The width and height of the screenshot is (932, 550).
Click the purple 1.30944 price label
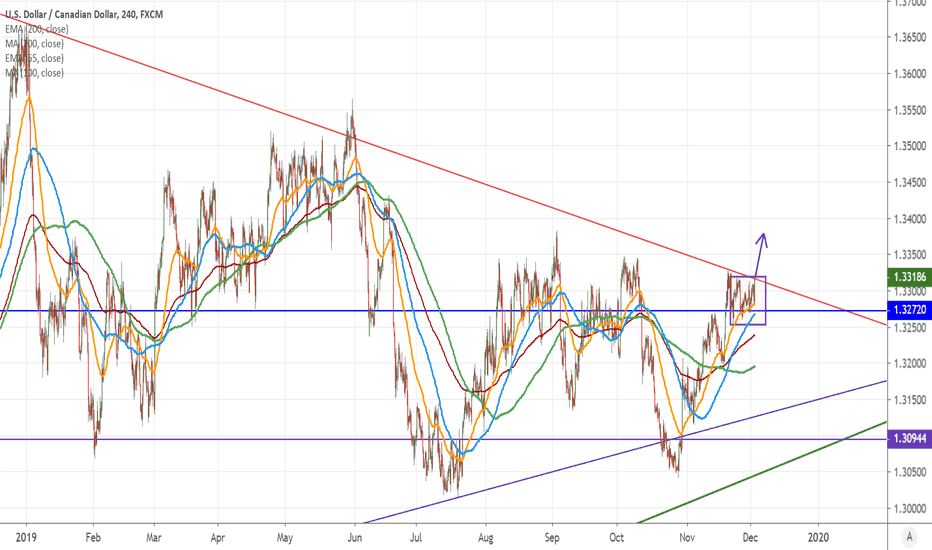(908, 439)
